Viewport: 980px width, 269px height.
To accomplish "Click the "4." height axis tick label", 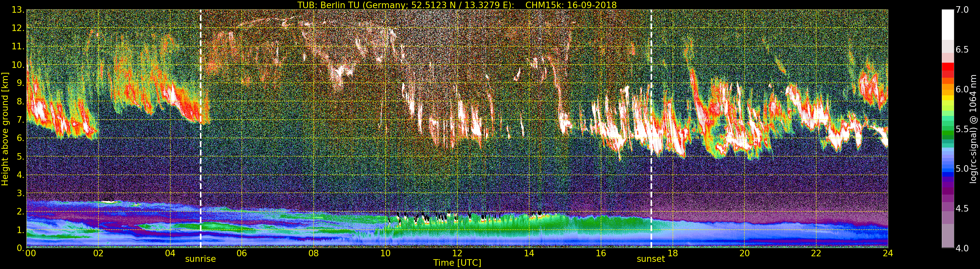I will tap(20, 175).
